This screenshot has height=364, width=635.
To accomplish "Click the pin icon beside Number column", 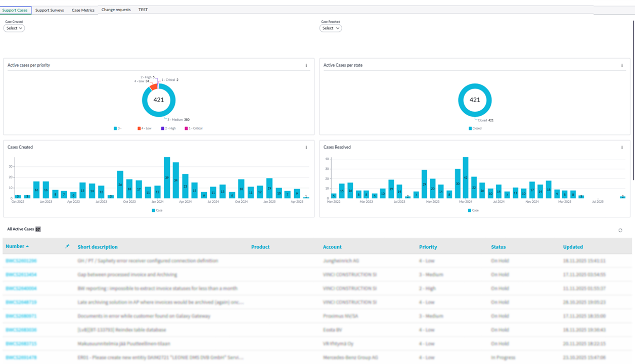I will (x=67, y=247).
